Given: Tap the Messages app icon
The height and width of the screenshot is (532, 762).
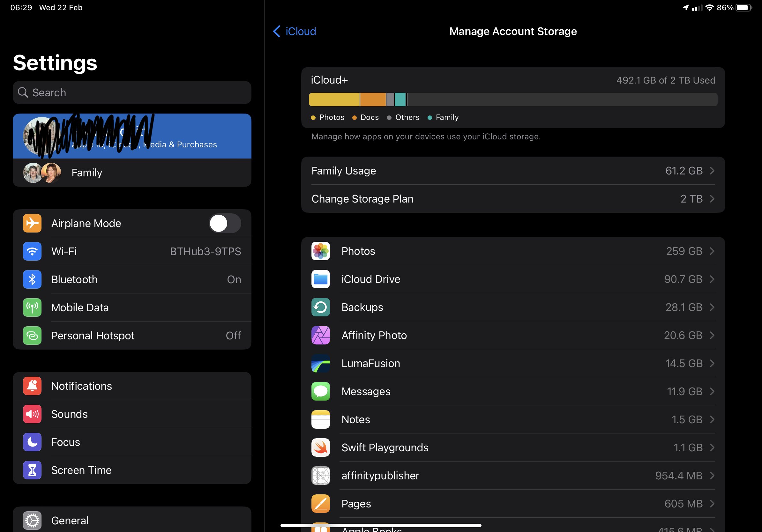Looking at the screenshot, I should point(320,391).
